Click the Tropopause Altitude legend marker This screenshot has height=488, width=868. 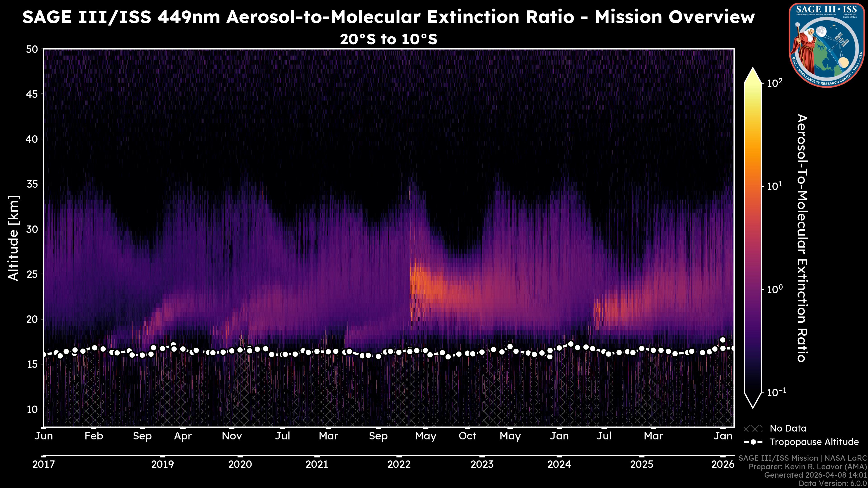pyautogui.click(x=753, y=442)
